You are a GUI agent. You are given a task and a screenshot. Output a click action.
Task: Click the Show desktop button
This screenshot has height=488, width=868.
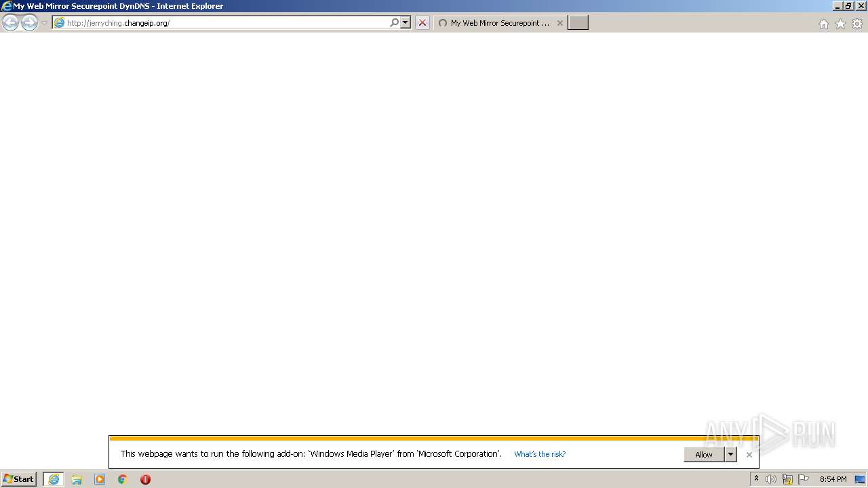pyautogui.click(x=860, y=479)
